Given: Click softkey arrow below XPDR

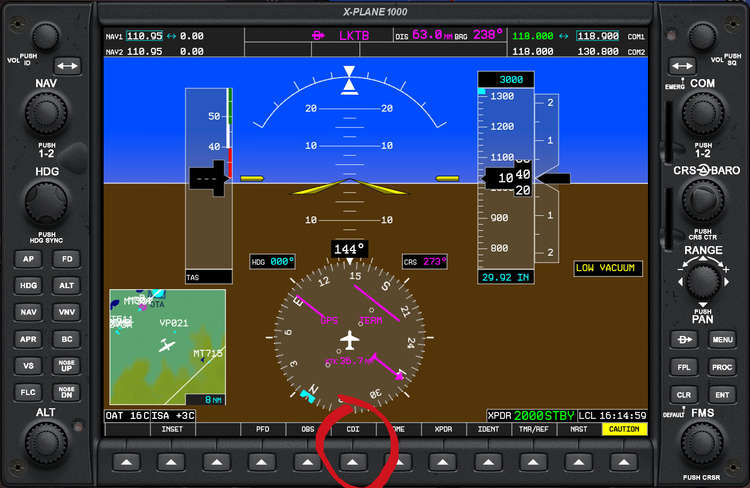Looking at the screenshot, I should [443, 463].
